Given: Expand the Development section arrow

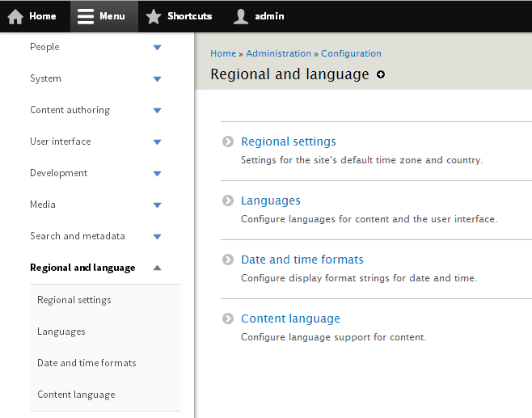Looking at the screenshot, I should (x=157, y=174).
